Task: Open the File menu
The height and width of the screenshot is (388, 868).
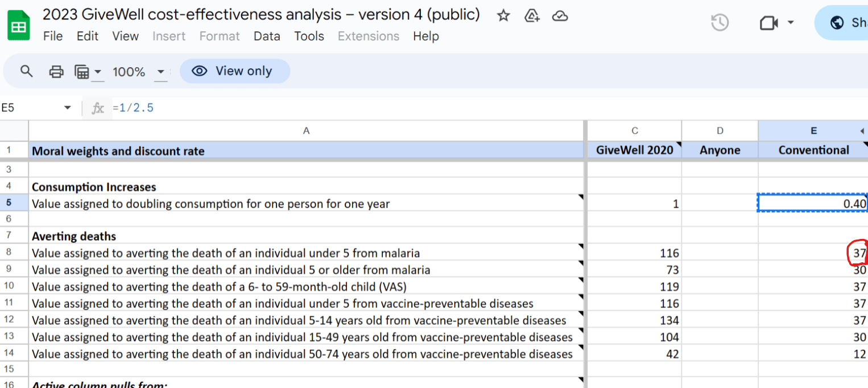Action: [53, 36]
